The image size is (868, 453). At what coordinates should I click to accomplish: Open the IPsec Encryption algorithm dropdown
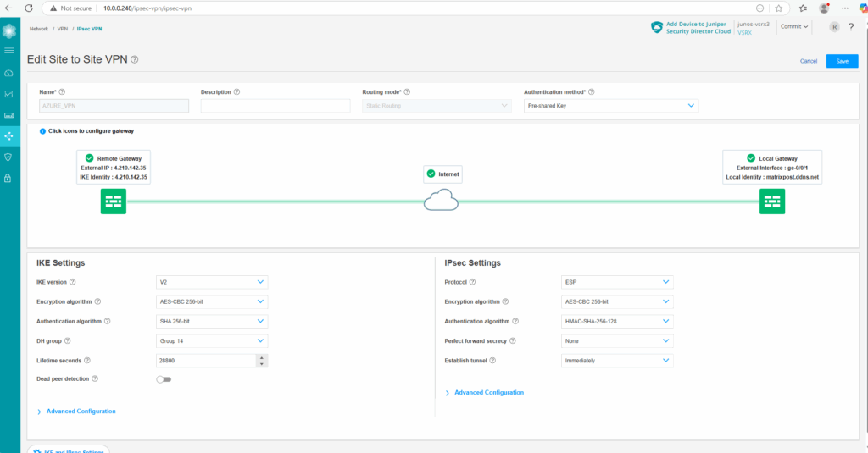coord(617,301)
